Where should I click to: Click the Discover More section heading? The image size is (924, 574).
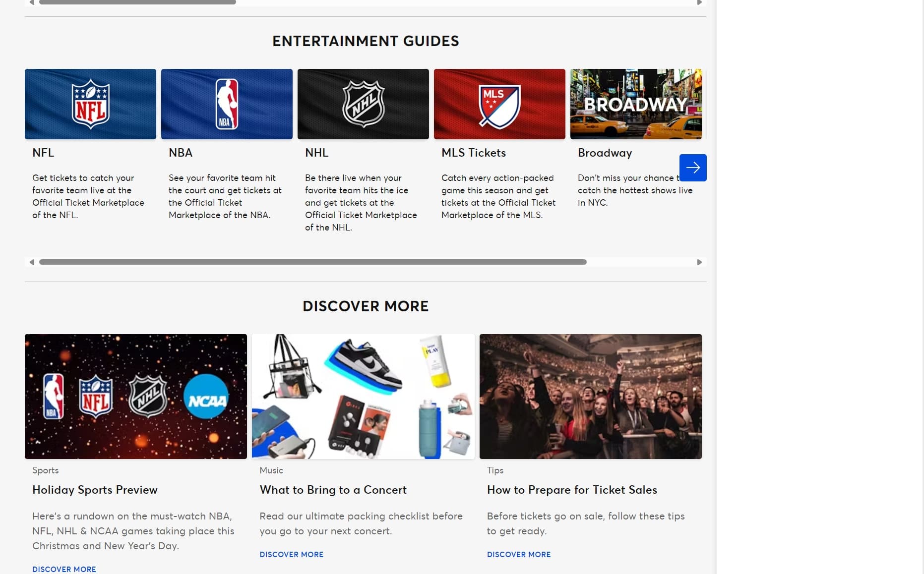[x=366, y=306]
